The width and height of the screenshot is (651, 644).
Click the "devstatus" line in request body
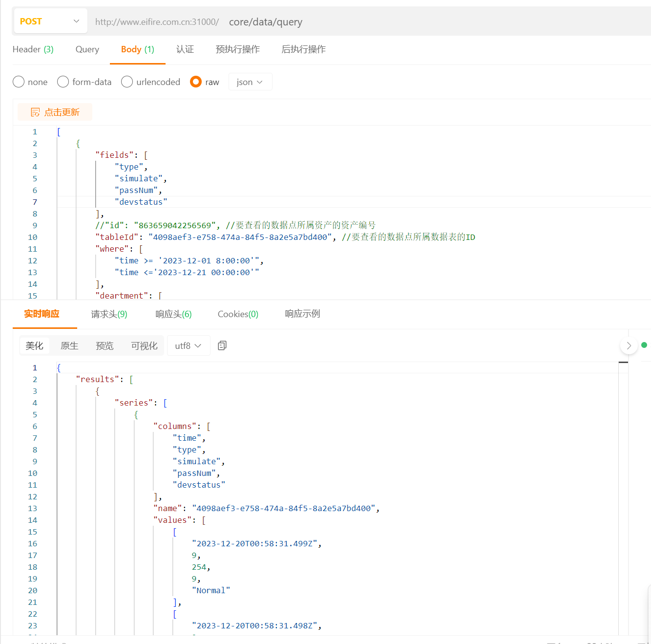(x=141, y=202)
